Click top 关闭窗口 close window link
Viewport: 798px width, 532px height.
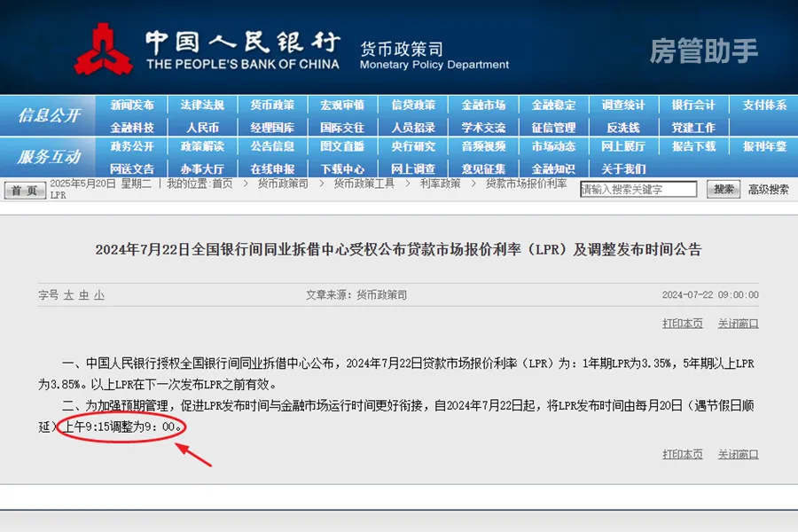tap(738, 324)
